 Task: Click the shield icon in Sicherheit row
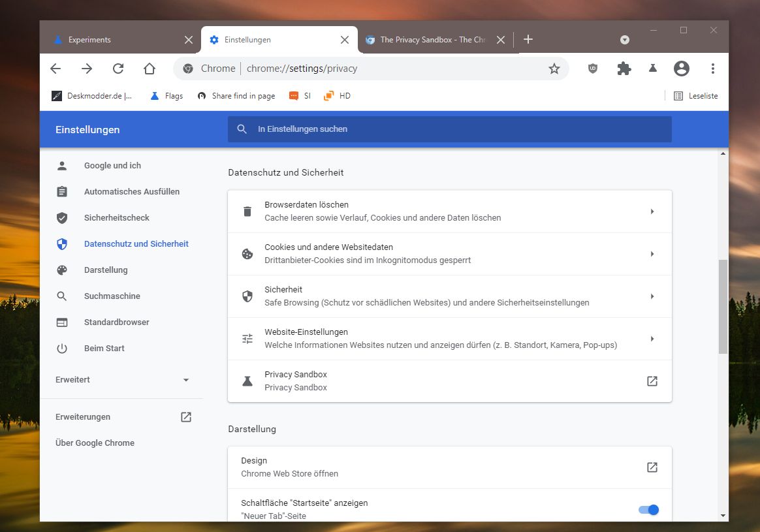247,296
